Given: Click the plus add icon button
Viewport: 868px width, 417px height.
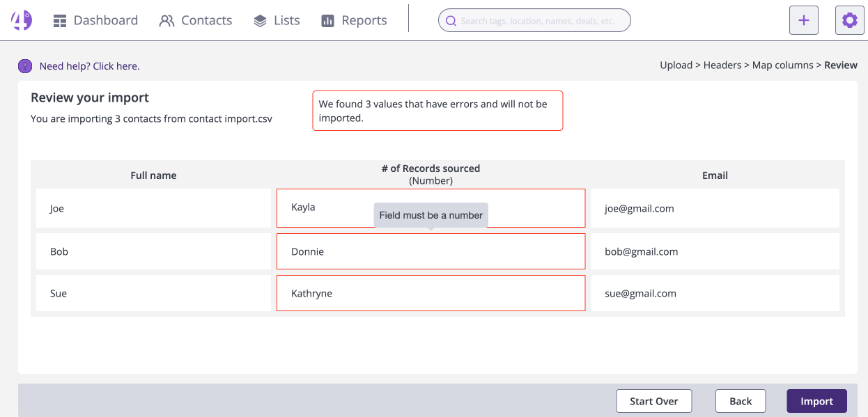Looking at the screenshot, I should click(803, 20).
